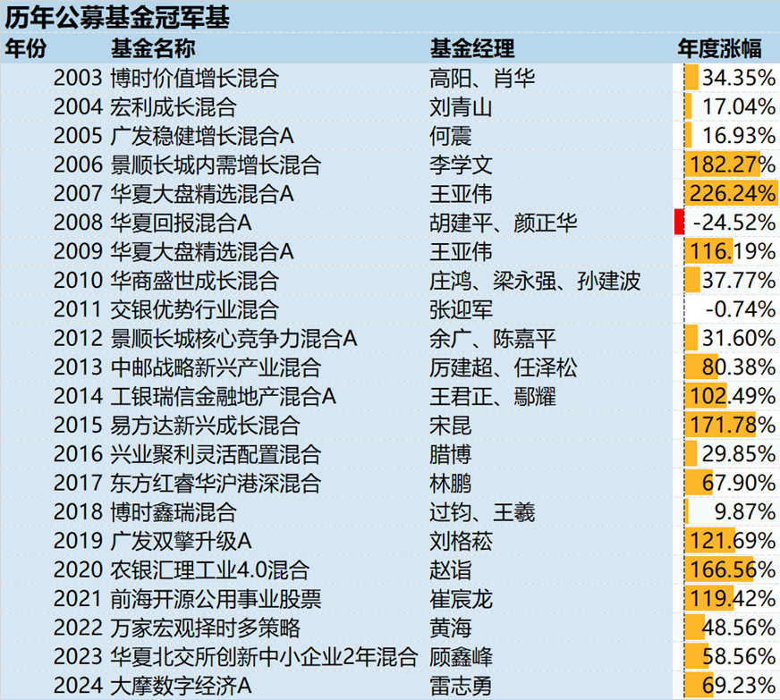
Task: Select the 102.49% value cell
Action: tap(733, 396)
